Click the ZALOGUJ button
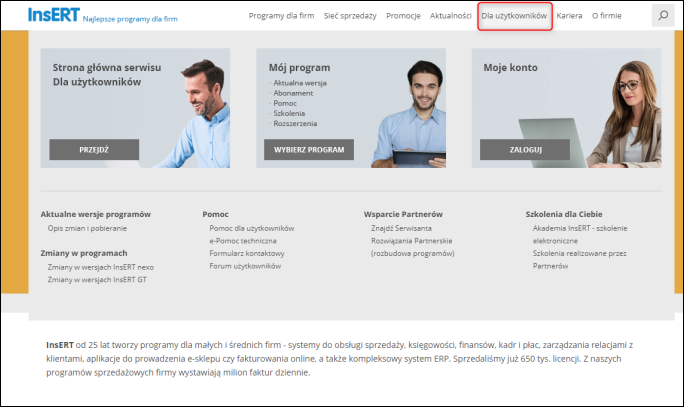The image size is (684, 407). tap(525, 150)
